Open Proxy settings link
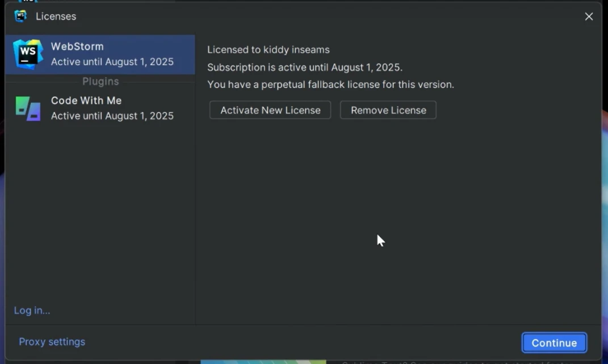This screenshot has height=364, width=608. click(x=52, y=341)
